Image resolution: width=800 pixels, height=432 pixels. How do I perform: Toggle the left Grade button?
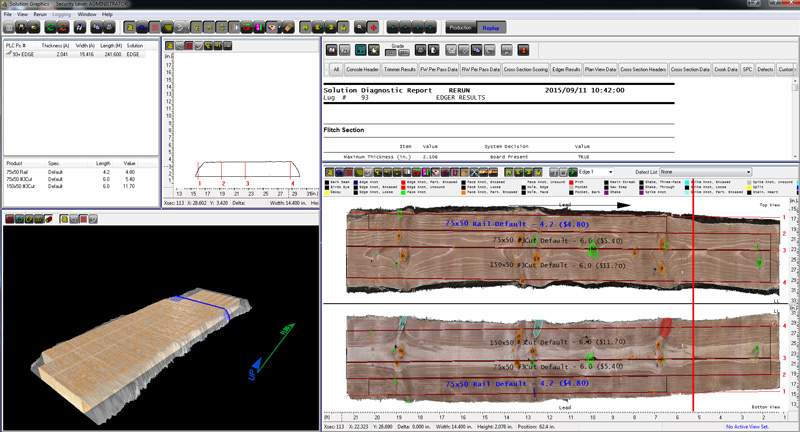pyautogui.click(x=391, y=53)
